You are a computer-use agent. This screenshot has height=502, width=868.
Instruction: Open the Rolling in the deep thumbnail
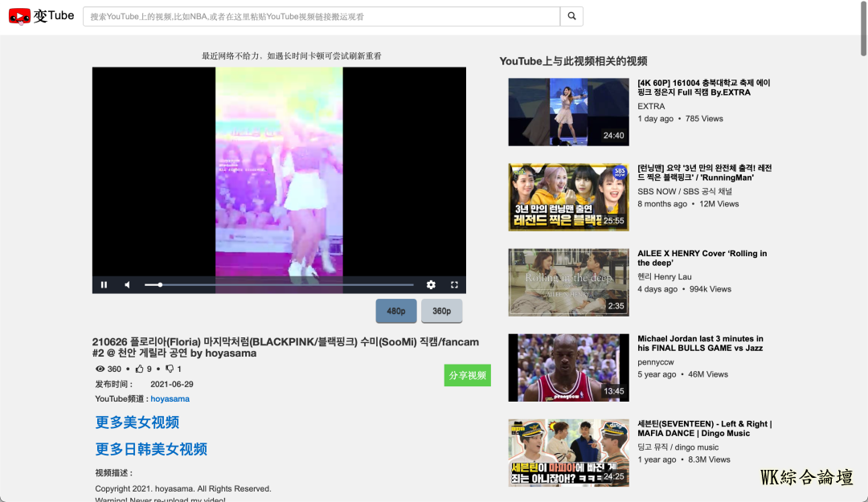(x=568, y=282)
